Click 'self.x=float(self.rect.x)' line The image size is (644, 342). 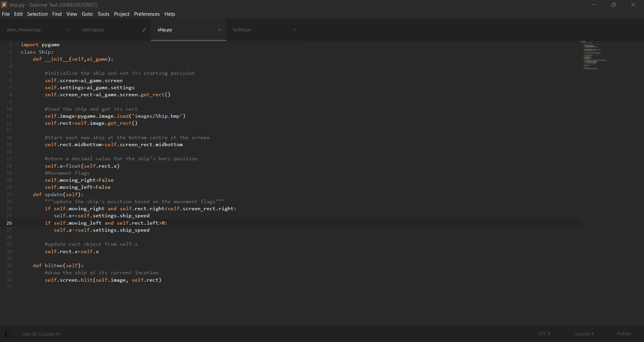point(82,166)
